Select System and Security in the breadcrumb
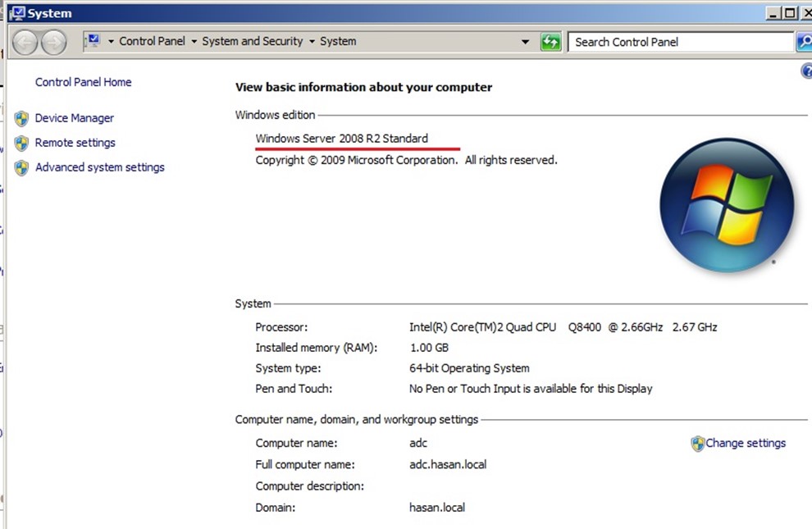This screenshot has width=812, height=529. point(252,41)
